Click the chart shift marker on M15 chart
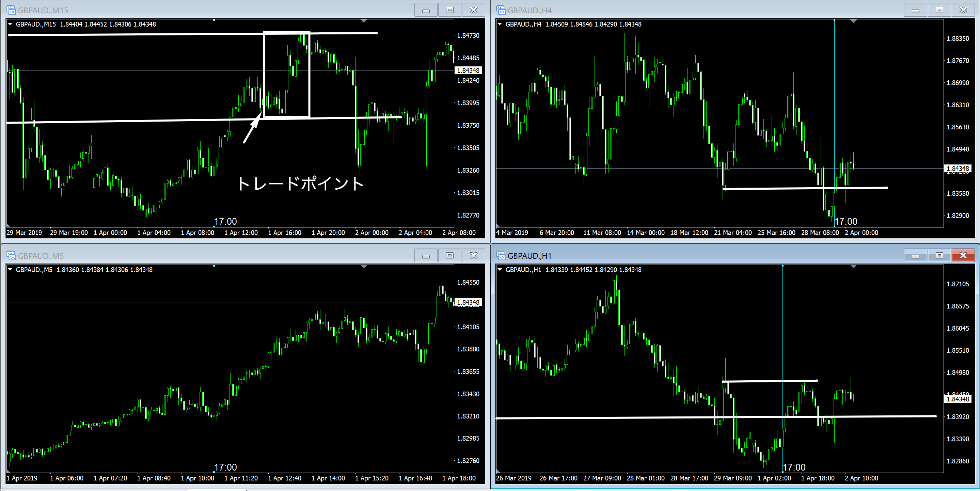 [364, 21]
